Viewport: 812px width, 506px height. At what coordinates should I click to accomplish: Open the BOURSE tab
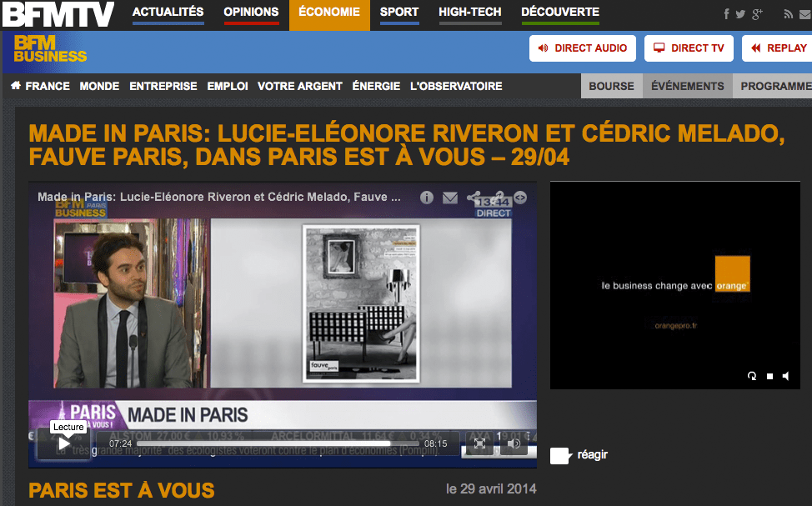[x=611, y=86]
